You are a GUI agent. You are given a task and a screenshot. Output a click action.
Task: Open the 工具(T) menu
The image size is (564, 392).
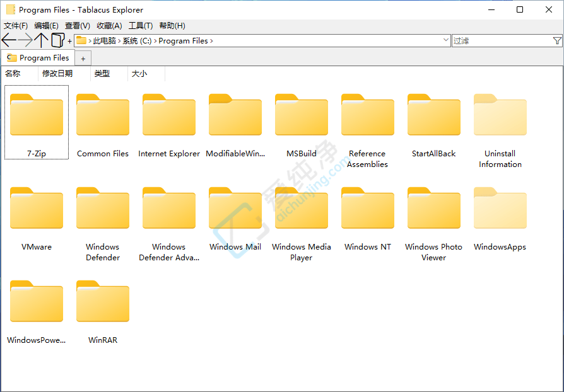pyautogui.click(x=141, y=26)
